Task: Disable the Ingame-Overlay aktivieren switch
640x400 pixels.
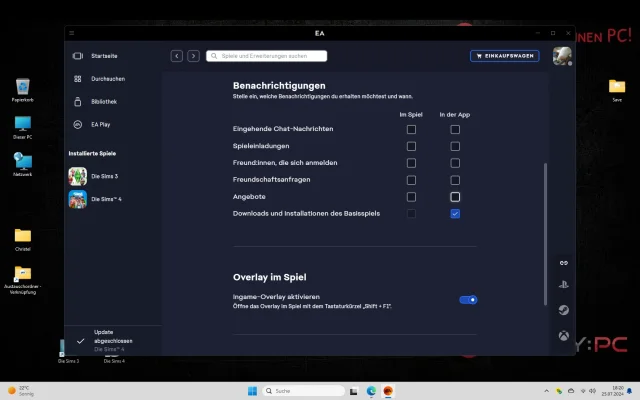Action: (x=468, y=300)
